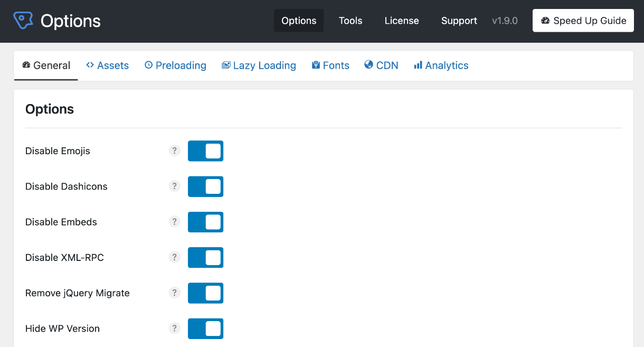Toggle the Disable Embeds switch
644x347 pixels.
[206, 222]
